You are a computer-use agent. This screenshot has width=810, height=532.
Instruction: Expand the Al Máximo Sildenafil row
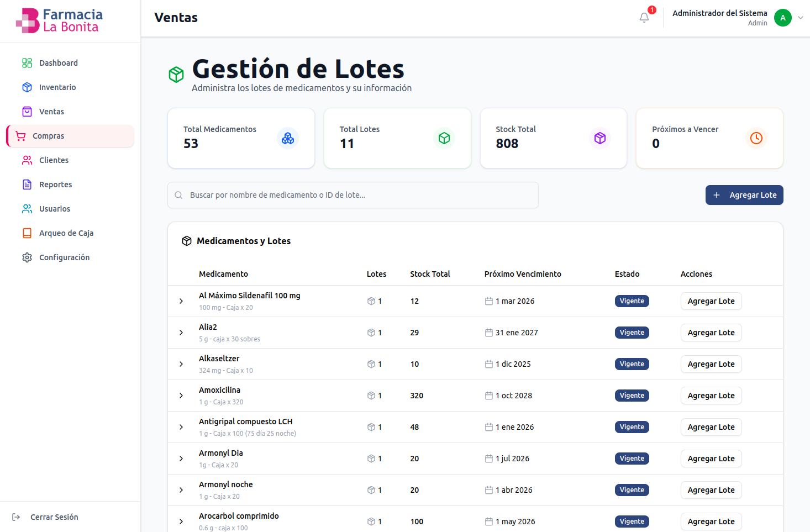(x=181, y=301)
